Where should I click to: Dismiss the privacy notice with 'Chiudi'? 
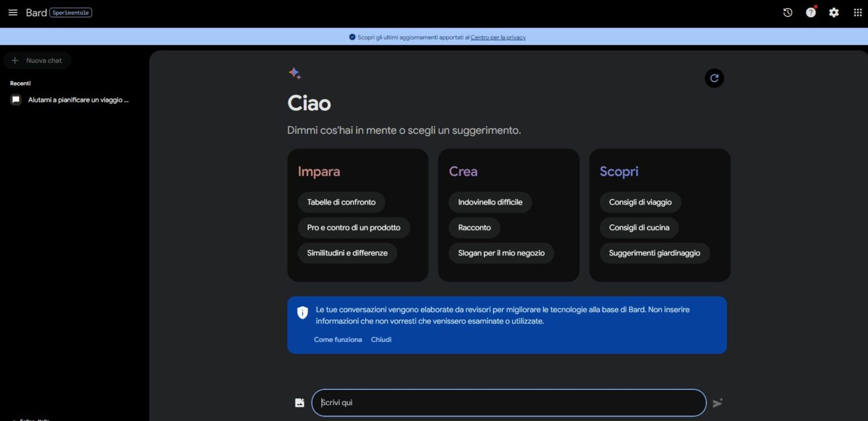[381, 339]
